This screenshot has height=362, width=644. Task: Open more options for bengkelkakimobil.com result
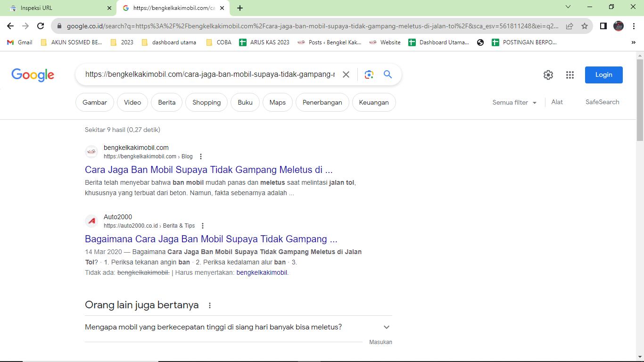pyautogui.click(x=201, y=156)
